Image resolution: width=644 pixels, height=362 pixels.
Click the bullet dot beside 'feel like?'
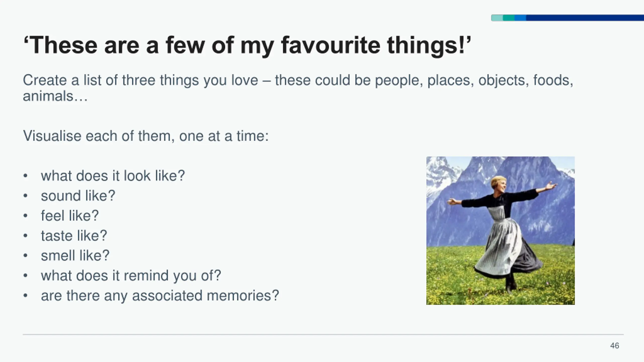(x=25, y=216)
